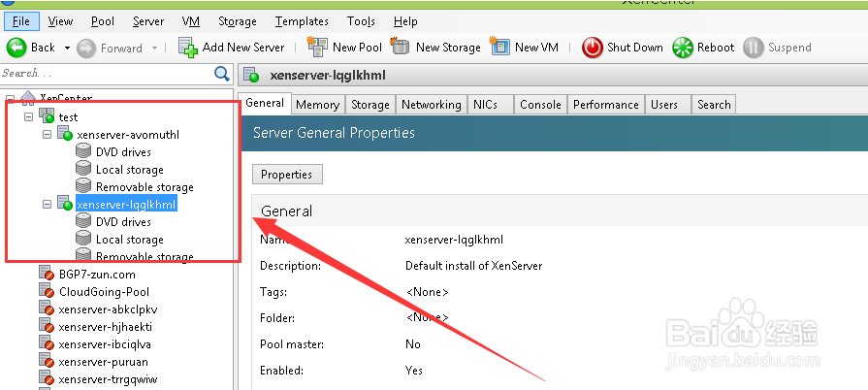This screenshot has height=390, width=868.
Task: Collapse the XenCenter root tree node
Action: (x=11, y=99)
